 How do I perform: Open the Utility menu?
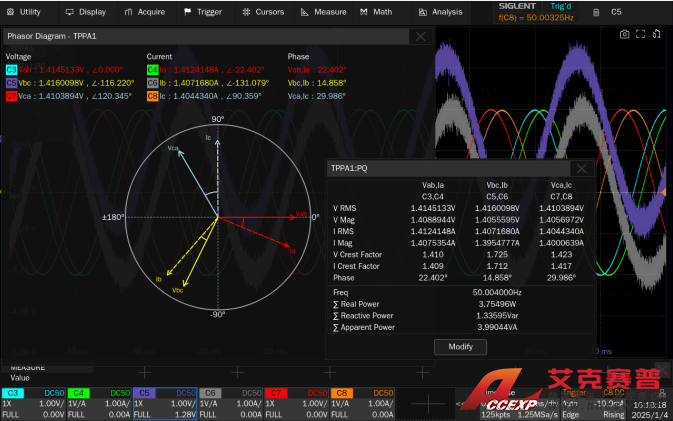(x=24, y=12)
